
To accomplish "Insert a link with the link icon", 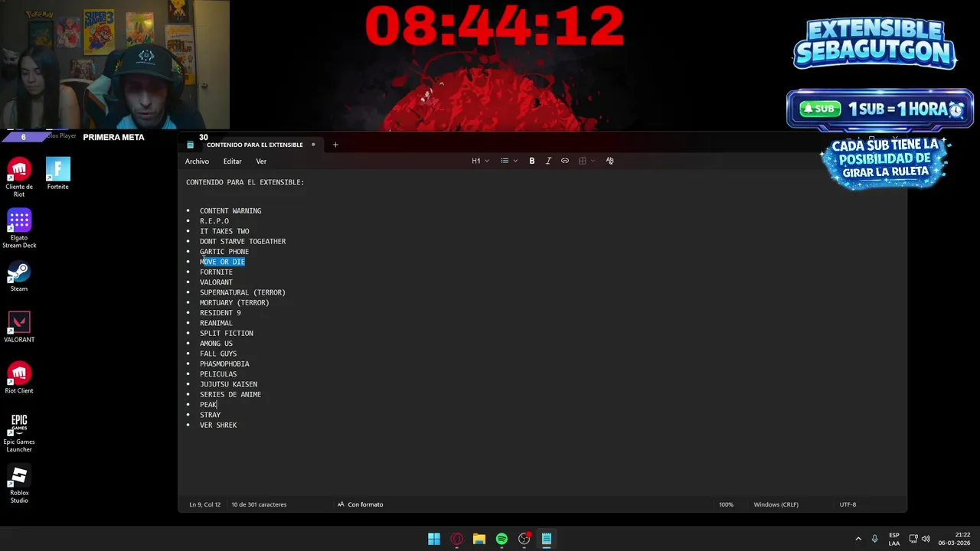I will coord(565,161).
